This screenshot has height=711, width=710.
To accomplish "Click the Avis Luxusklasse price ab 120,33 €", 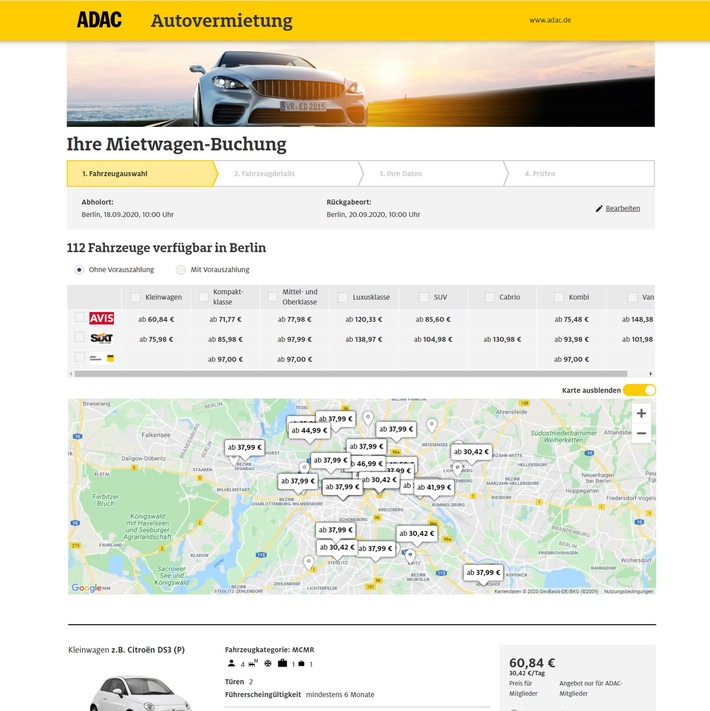I will pos(363,320).
